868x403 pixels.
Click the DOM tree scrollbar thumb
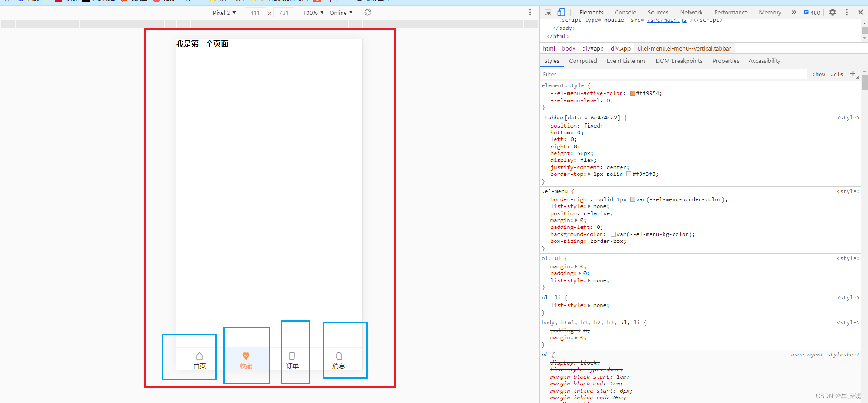pos(864,31)
